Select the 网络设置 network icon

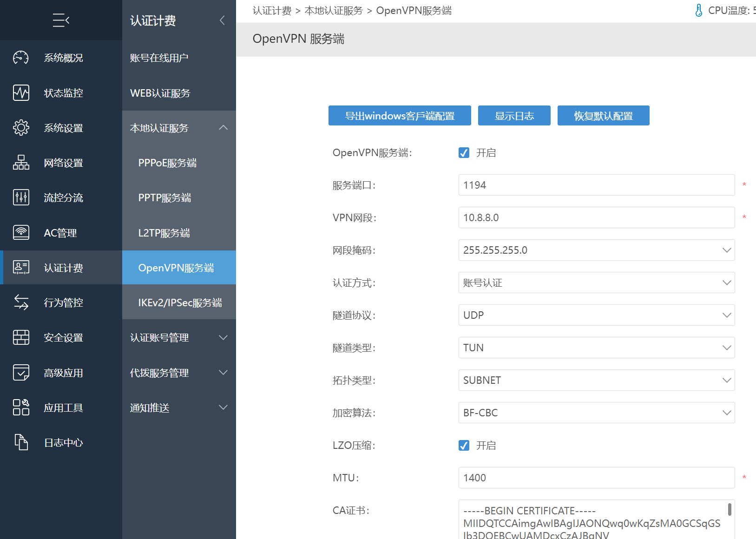(x=21, y=163)
